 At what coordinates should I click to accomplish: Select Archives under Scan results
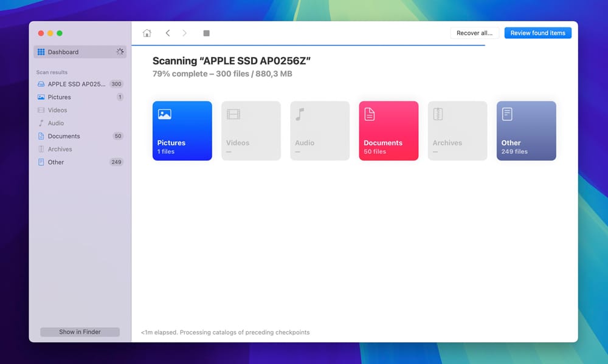59,148
